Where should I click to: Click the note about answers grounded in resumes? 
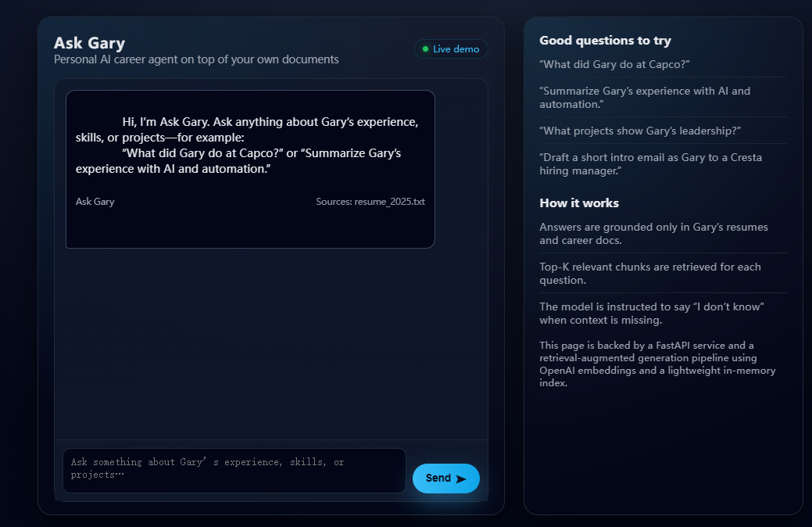coord(652,233)
